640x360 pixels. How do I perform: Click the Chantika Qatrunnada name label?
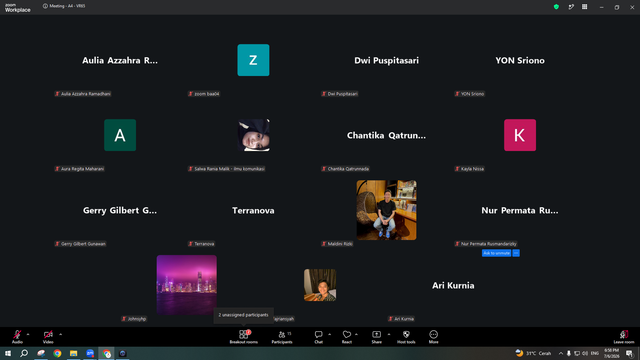click(345, 169)
